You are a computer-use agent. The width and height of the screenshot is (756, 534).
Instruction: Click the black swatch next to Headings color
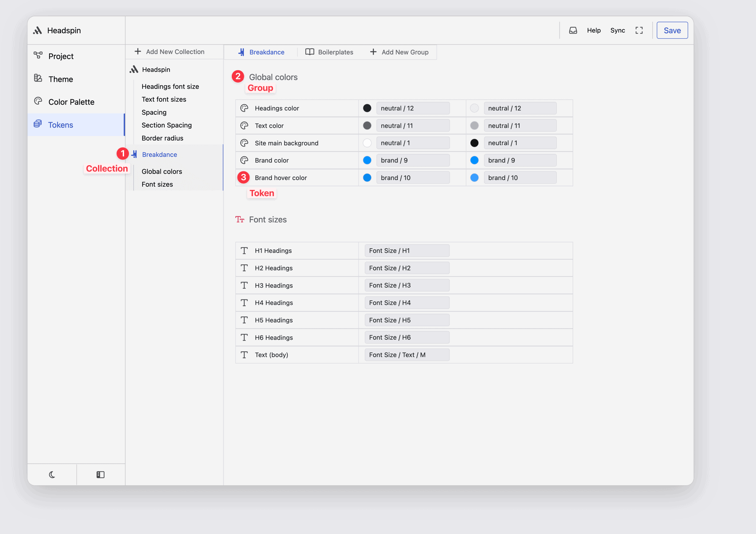(367, 108)
